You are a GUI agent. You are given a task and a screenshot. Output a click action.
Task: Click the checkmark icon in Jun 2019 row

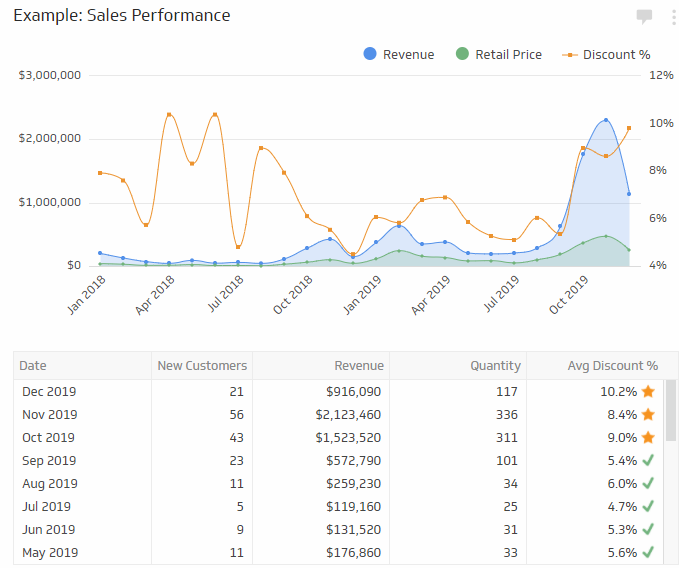[x=648, y=529]
